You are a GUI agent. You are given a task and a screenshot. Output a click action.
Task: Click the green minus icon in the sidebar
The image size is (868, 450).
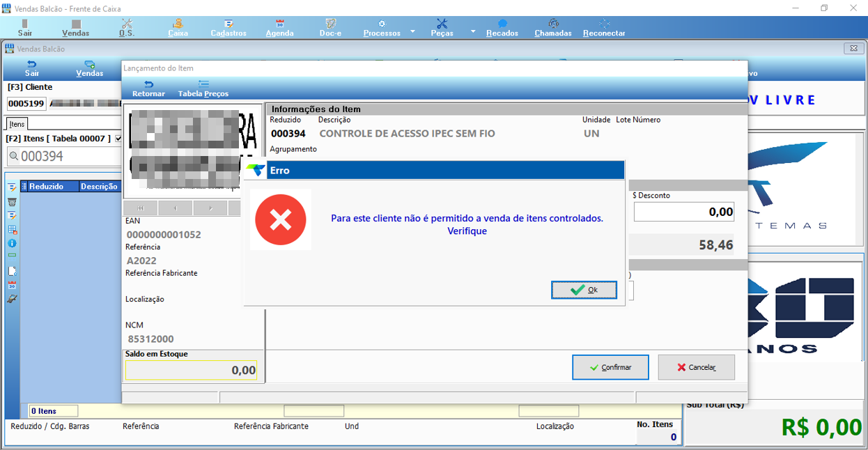click(x=13, y=256)
